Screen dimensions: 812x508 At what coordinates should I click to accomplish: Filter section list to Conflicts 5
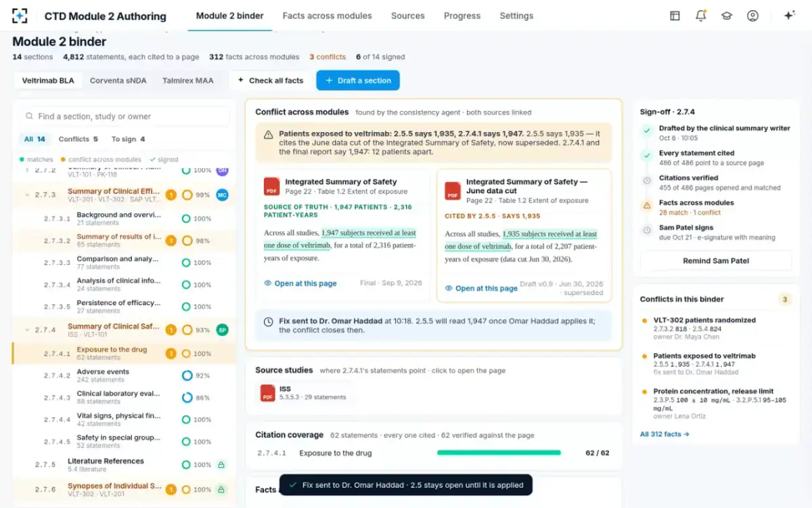78,139
